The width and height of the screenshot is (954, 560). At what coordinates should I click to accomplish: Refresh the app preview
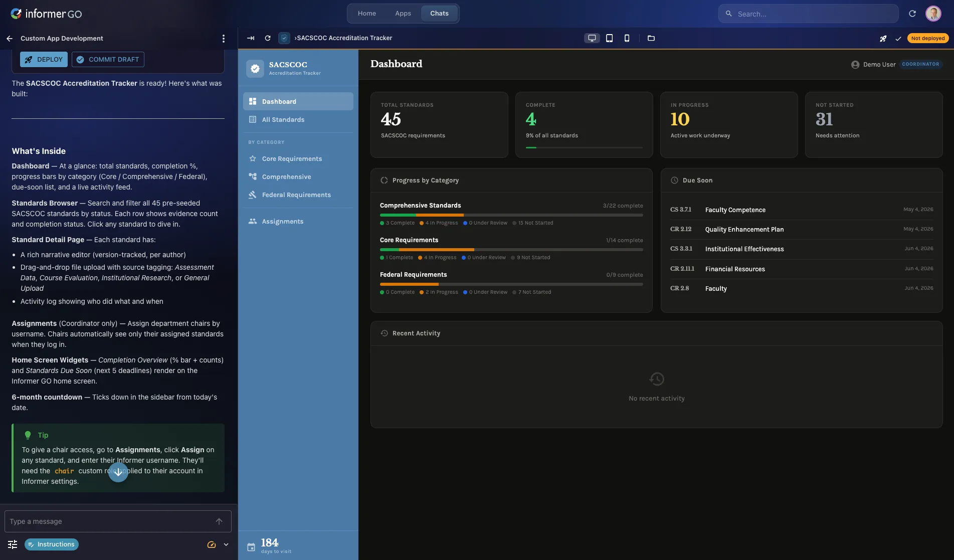pos(267,38)
